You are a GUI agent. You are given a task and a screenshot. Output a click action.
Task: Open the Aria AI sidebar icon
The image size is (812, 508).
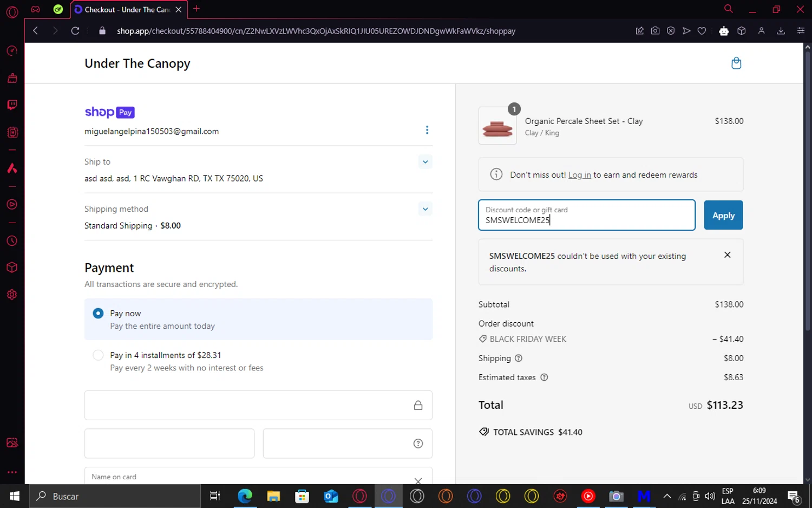(x=12, y=168)
